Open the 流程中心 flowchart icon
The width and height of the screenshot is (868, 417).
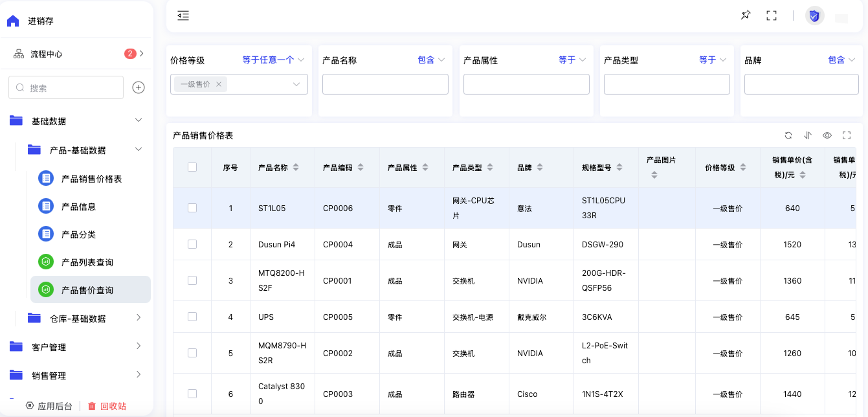coord(19,54)
